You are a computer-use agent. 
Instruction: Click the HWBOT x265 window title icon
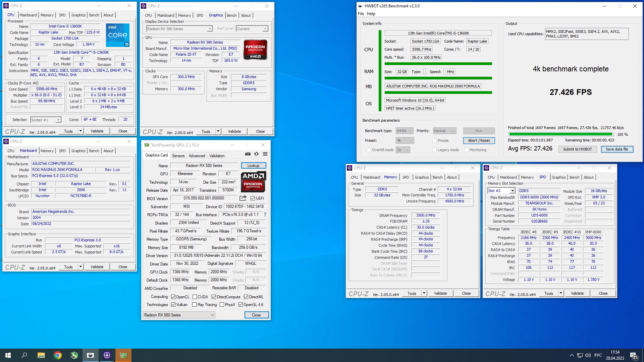coord(360,6)
